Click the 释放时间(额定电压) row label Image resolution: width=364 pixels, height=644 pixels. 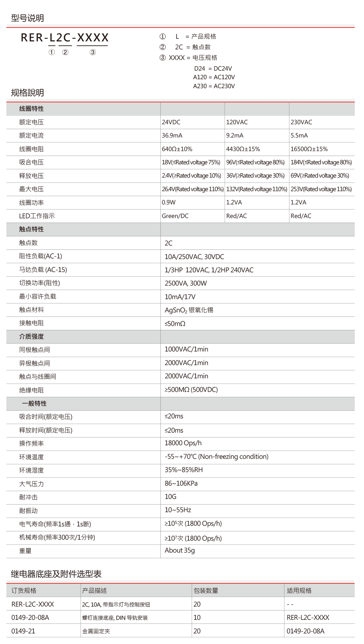[x=46, y=430]
